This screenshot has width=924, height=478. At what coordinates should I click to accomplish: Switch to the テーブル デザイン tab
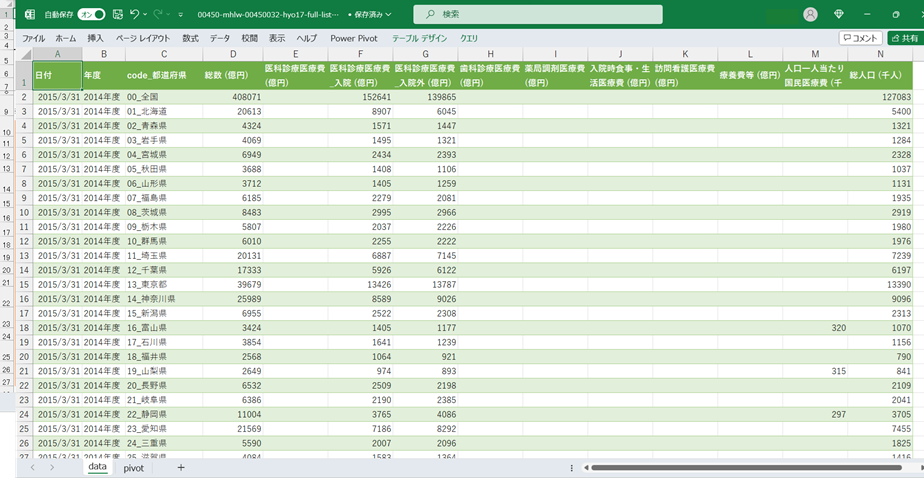pyautogui.click(x=419, y=38)
